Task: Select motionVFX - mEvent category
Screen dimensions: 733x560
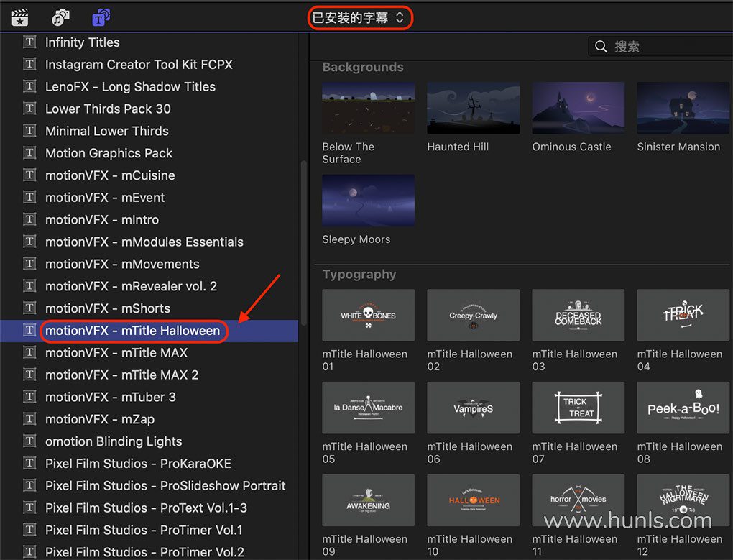Action: click(x=105, y=197)
